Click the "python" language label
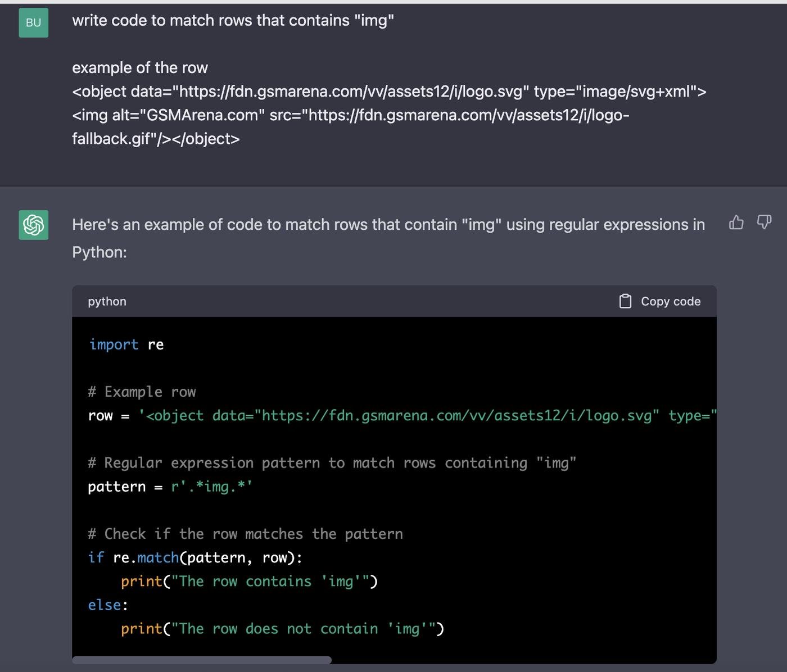The height and width of the screenshot is (672, 787). [107, 302]
